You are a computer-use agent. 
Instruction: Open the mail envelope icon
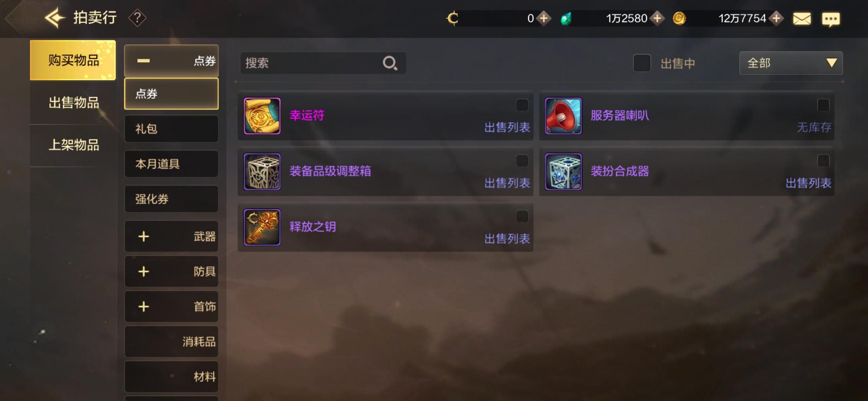click(802, 19)
